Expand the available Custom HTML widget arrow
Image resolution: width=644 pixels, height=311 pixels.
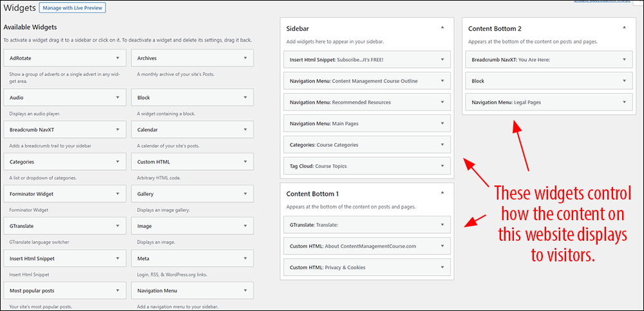tap(245, 162)
